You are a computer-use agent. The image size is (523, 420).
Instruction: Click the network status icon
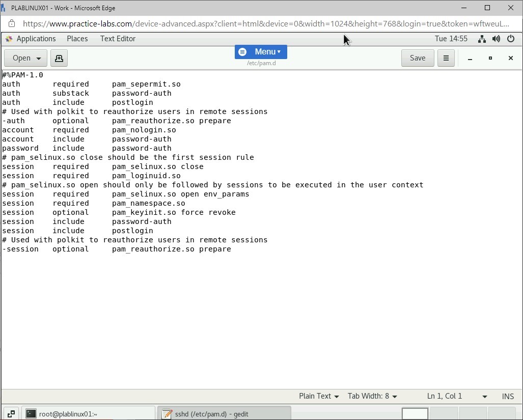click(482, 39)
